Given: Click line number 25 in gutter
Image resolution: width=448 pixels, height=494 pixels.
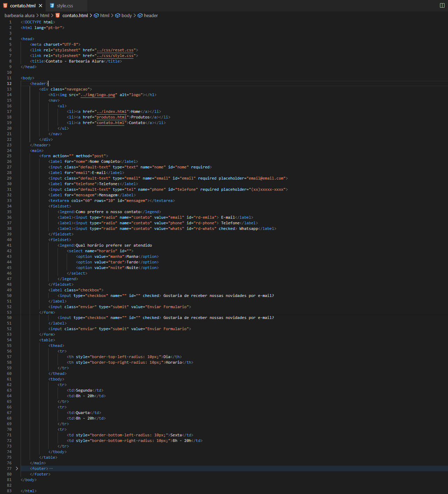Looking at the screenshot, I should 9,156.
